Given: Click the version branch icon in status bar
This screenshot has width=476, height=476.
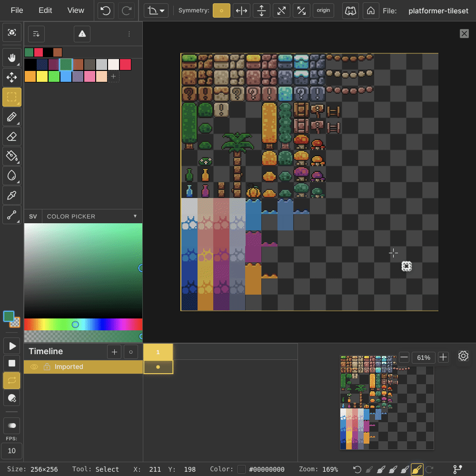Looking at the screenshot, I should [457, 469].
